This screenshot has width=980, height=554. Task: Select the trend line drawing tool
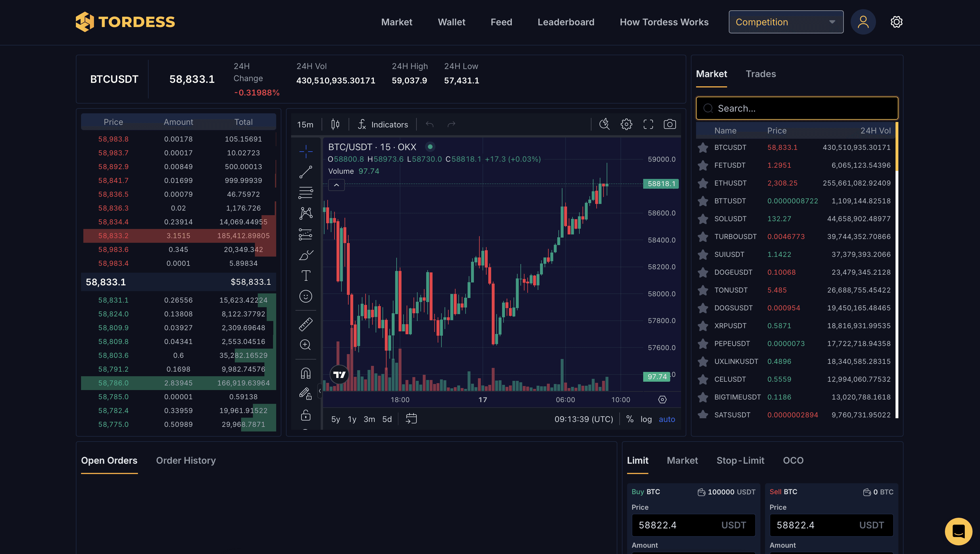point(305,172)
